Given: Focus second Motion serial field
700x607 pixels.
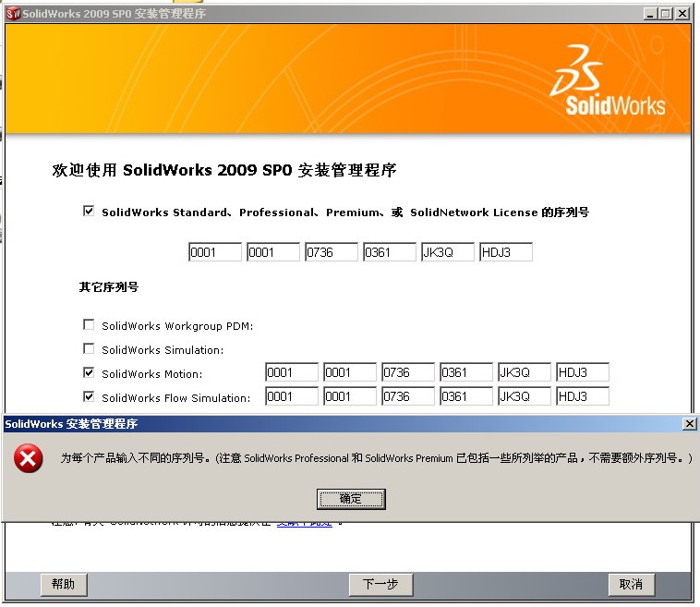Looking at the screenshot, I should click(350, 372).
